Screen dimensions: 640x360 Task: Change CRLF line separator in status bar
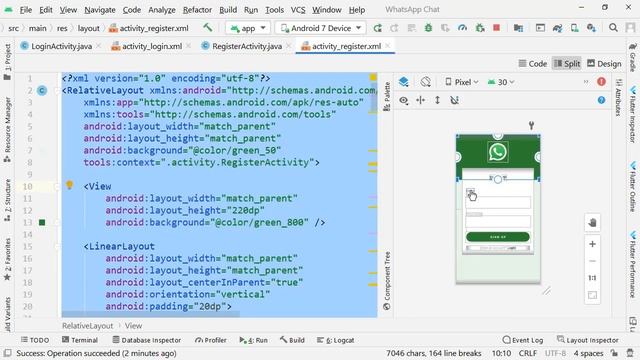[x=528, y=353]
